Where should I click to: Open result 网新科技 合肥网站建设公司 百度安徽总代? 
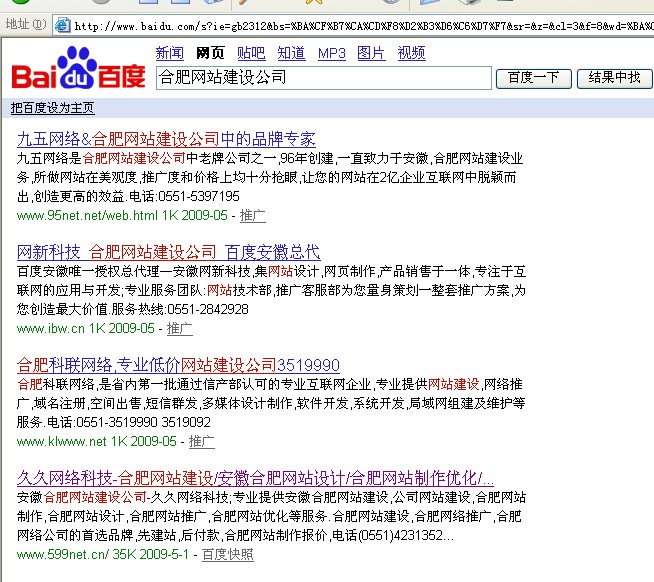(169, 252)
